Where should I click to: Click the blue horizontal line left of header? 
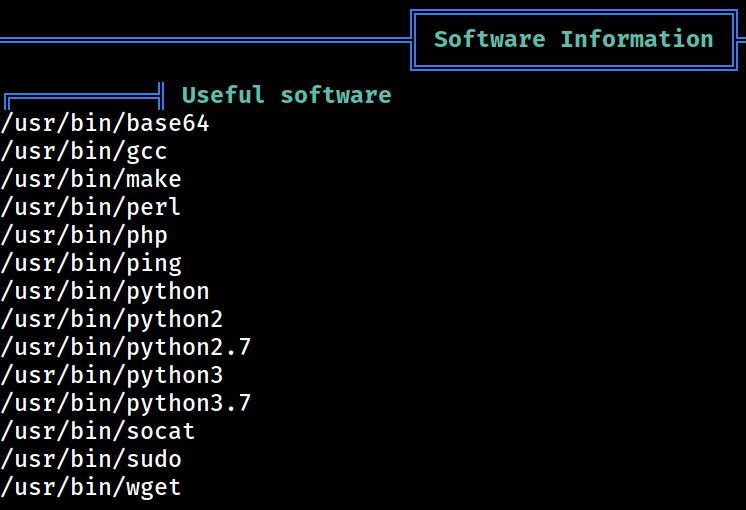[x=206, y=40]
